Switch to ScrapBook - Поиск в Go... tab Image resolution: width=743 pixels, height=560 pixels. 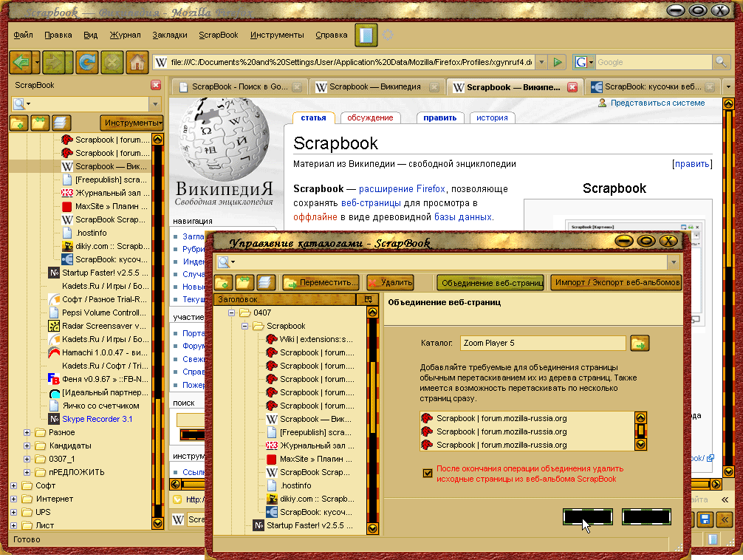click(x=239, y=86)
